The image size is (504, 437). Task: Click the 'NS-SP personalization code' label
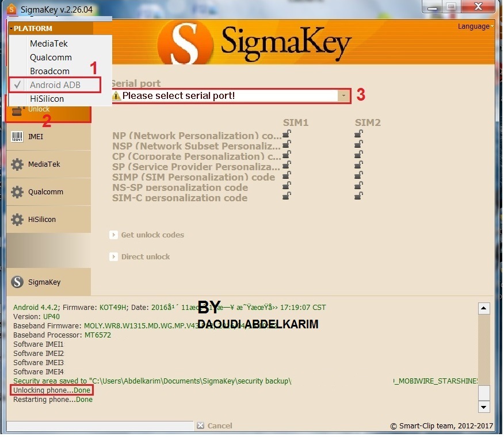point(180,187)
